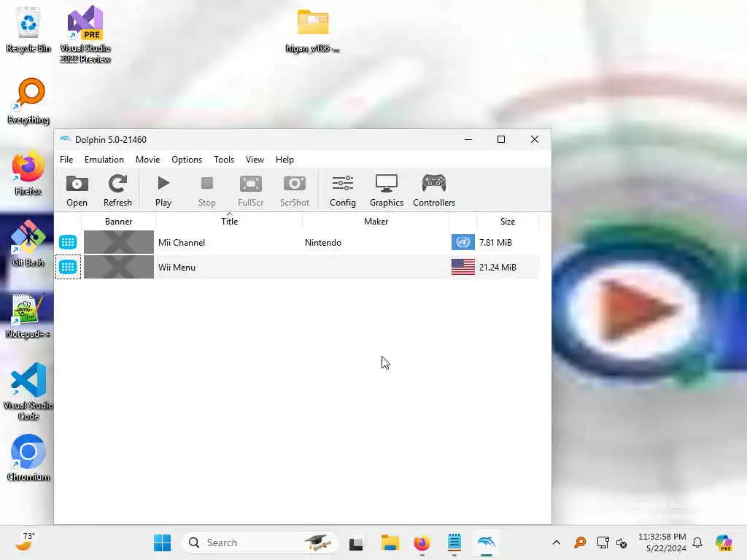Open the View menu
747x560 pixels.
tap(255, 160)
